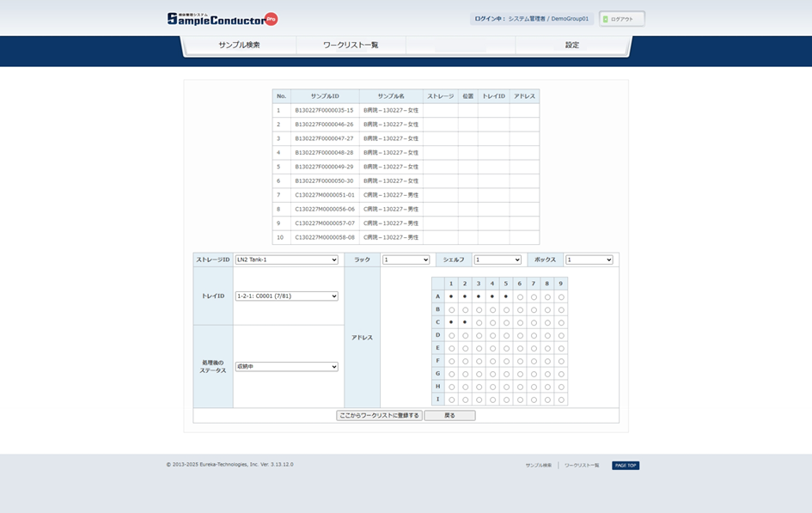Expand the ストレージID dropdown showing LN2 Tank-1
This screenshot has height=513, width=812.
coord(287,260)
